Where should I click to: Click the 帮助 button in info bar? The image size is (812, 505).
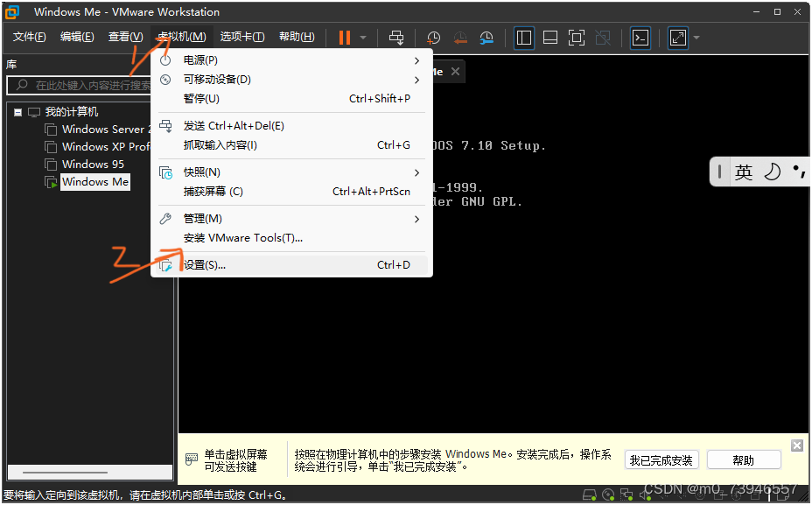coord(744,460)
